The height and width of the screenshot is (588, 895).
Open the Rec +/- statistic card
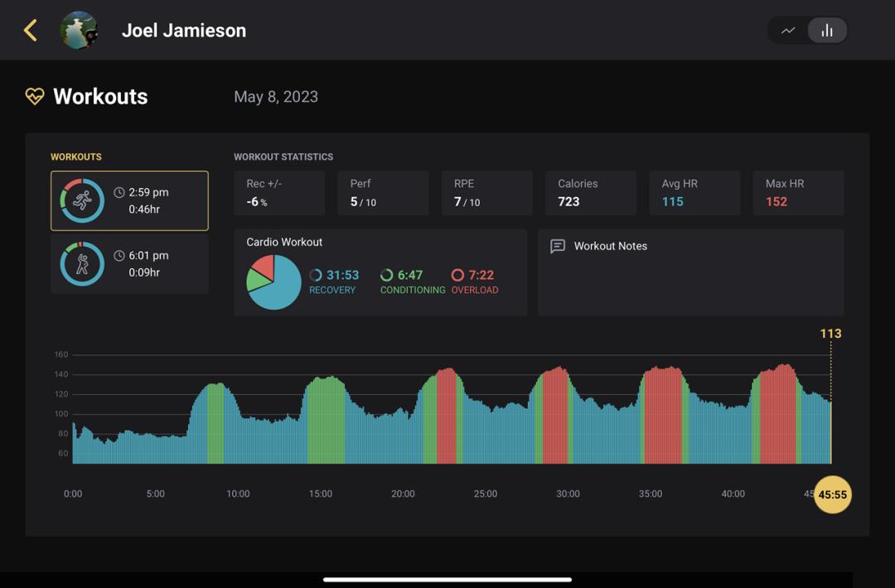pyautogui.click(x=279, y=193)
